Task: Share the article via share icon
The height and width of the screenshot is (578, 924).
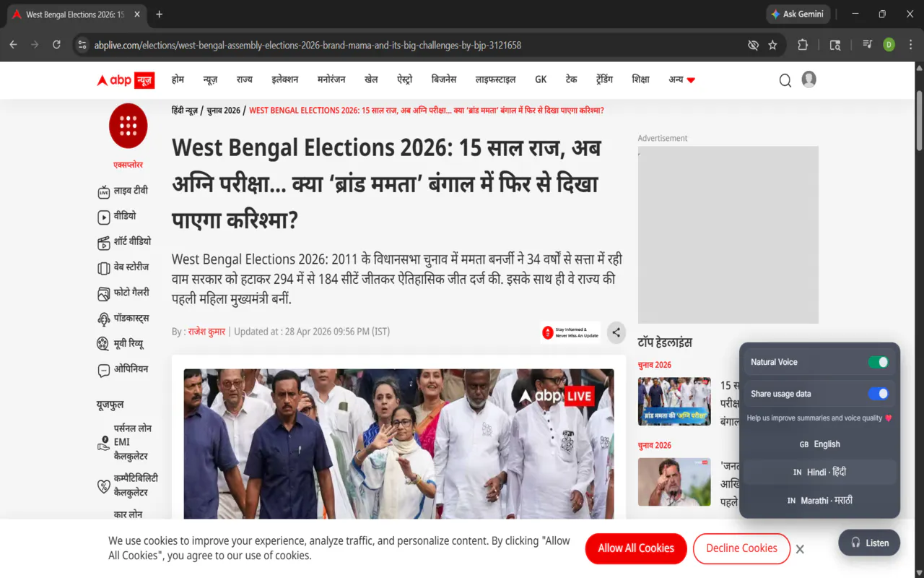Action: pos(616,332)
